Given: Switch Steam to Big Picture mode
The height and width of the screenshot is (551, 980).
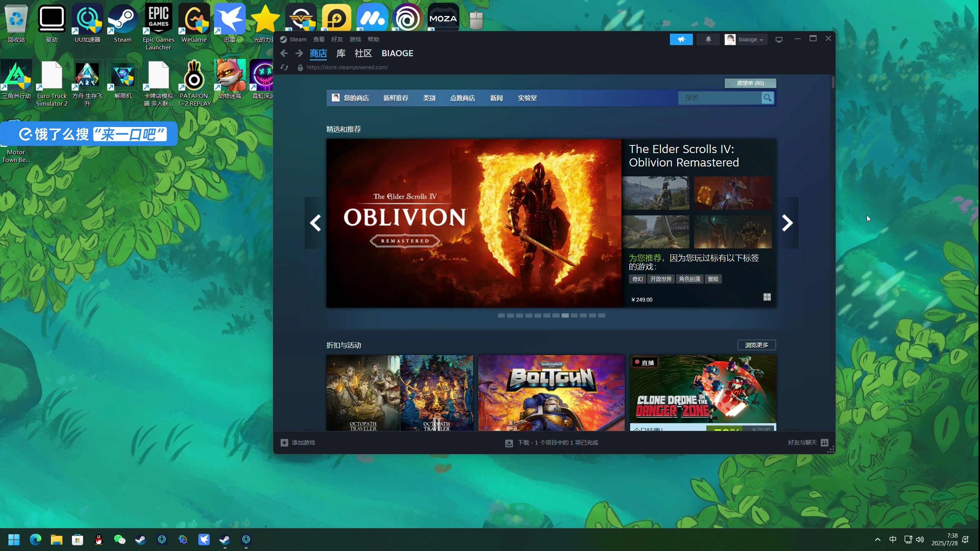Looking at the screenshot, I should click(x=779, y=39).
